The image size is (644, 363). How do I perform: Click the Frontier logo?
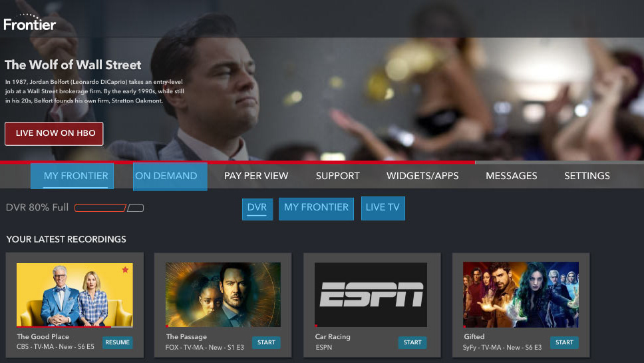[x=29, y=23]
